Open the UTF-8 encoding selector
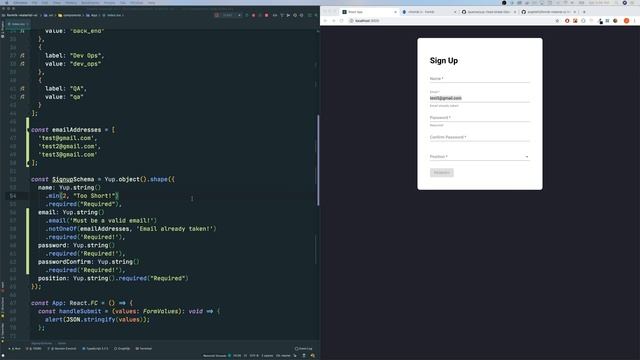Image resolution: width=640 pixels, height=360 pixels. (x=254, y=356)
